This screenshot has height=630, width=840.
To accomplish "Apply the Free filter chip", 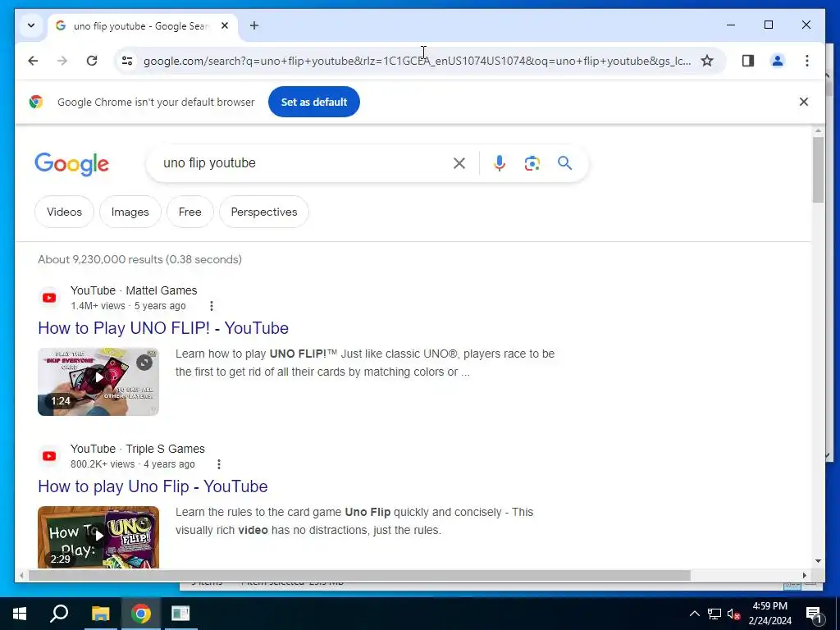I will 190,212.
